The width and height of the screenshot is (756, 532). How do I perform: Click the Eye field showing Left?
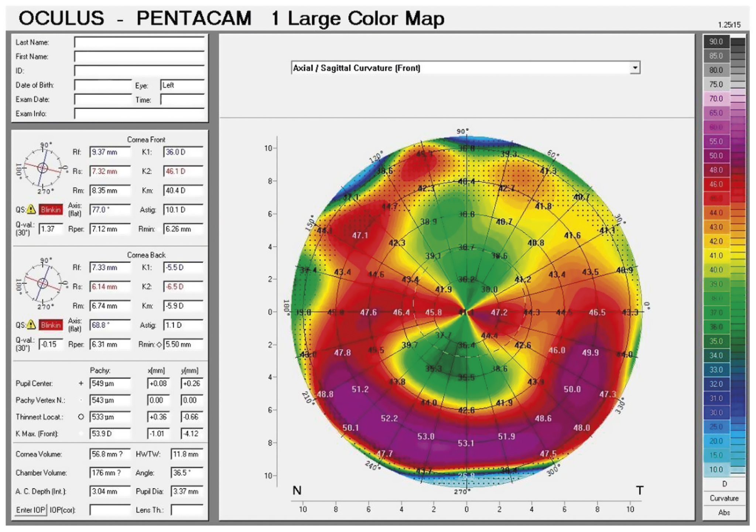tap(182, 85)
